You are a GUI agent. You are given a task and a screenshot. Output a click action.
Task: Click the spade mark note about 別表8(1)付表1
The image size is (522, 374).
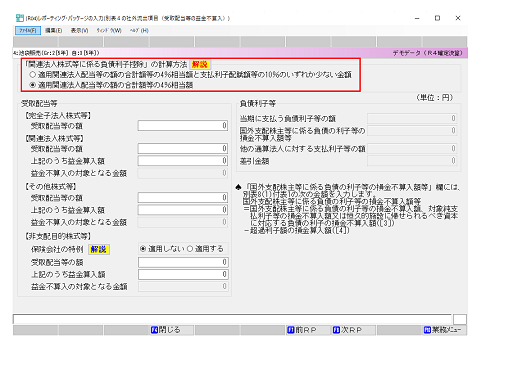[348, 208]
